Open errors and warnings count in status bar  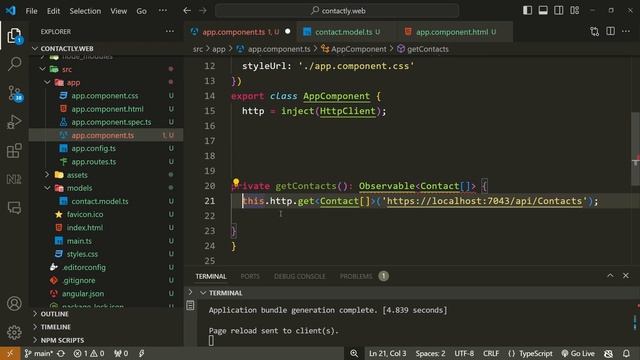tap(89, 353)
